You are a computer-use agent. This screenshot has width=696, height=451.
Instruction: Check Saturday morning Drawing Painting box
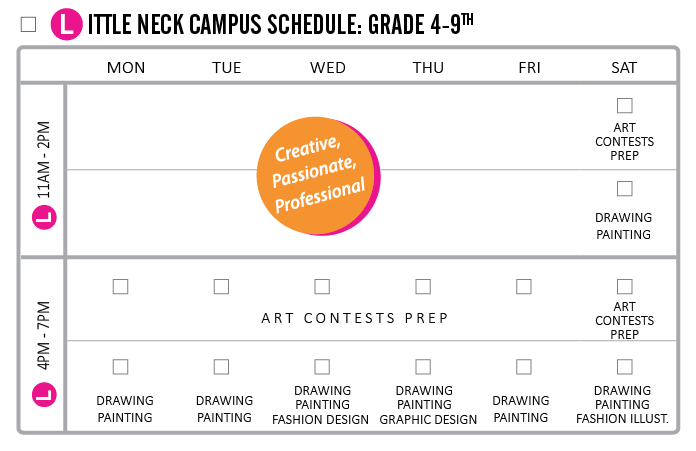click(x=625, y=189)
